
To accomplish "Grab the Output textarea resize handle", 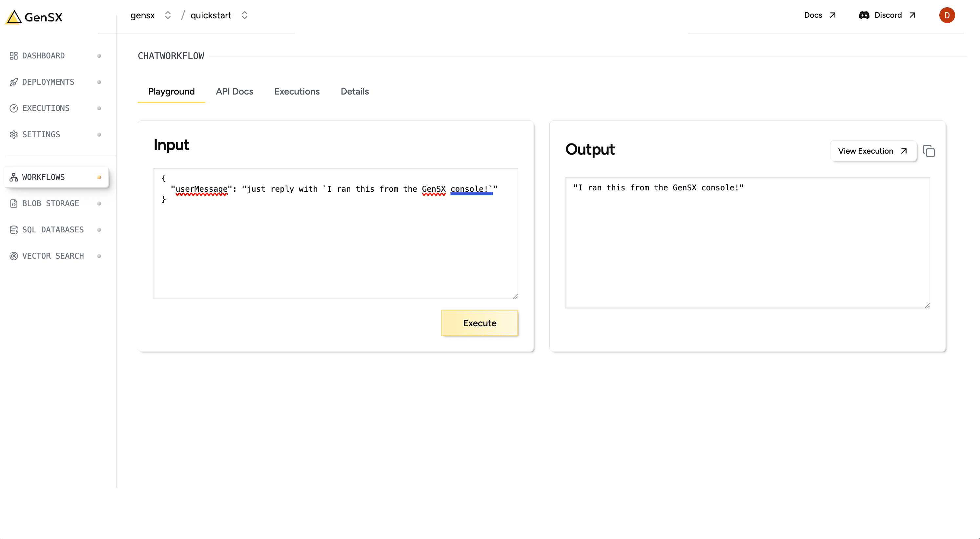I will click(927, 306).
